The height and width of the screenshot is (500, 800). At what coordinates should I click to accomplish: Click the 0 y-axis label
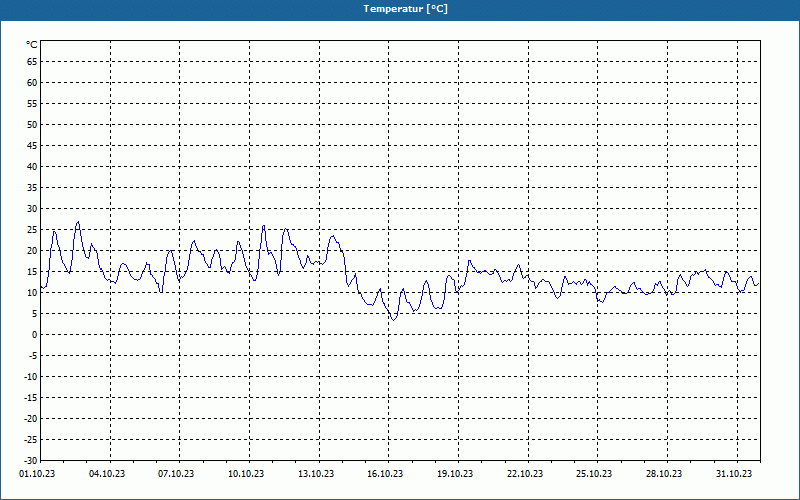click(35, 335)
